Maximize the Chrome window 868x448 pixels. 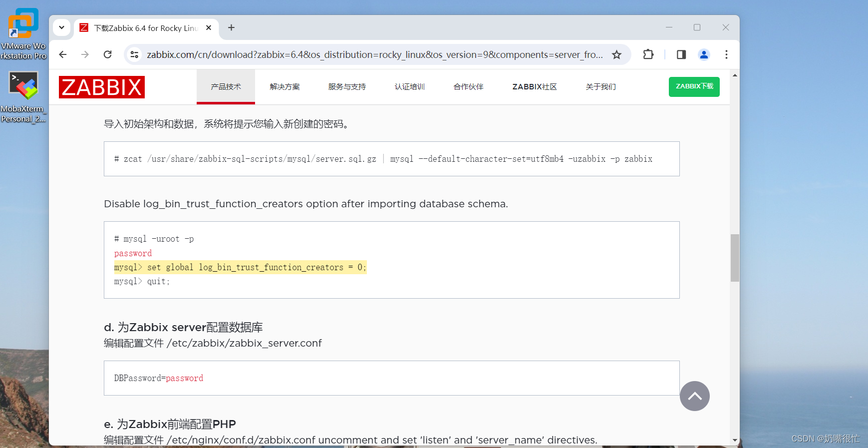pos(697,27)
